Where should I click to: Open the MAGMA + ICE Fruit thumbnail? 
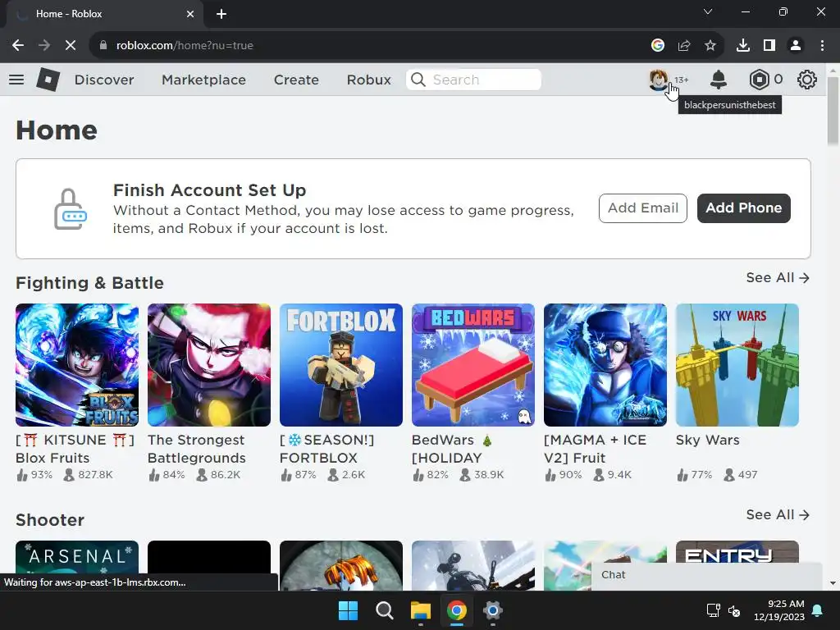tap(605, 365)
